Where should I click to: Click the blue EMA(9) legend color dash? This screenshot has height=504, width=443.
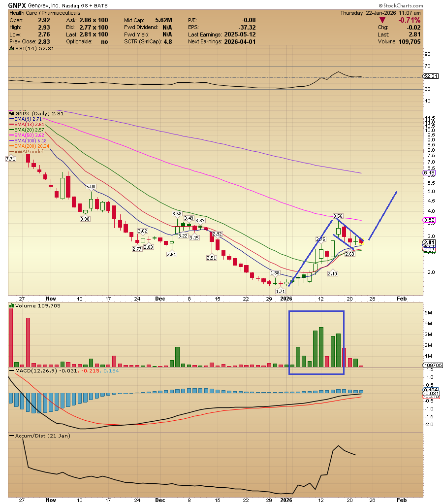12,119
